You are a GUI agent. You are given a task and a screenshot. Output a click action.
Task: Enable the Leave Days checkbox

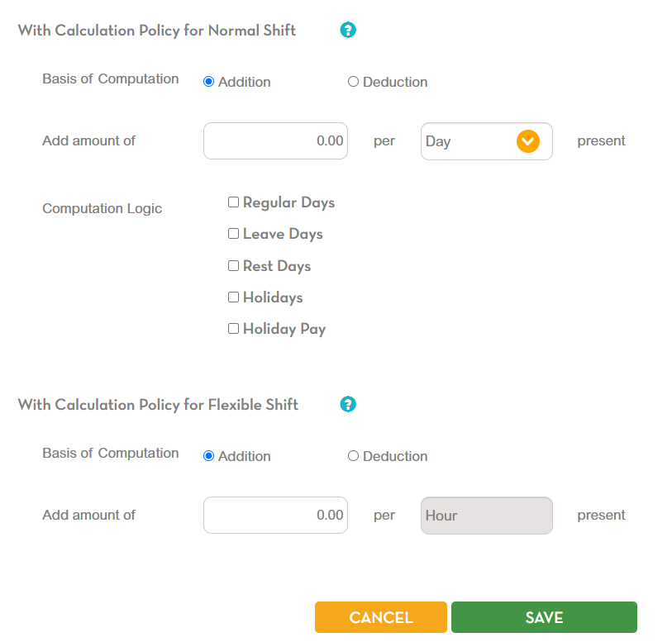[x=233, y=234]
